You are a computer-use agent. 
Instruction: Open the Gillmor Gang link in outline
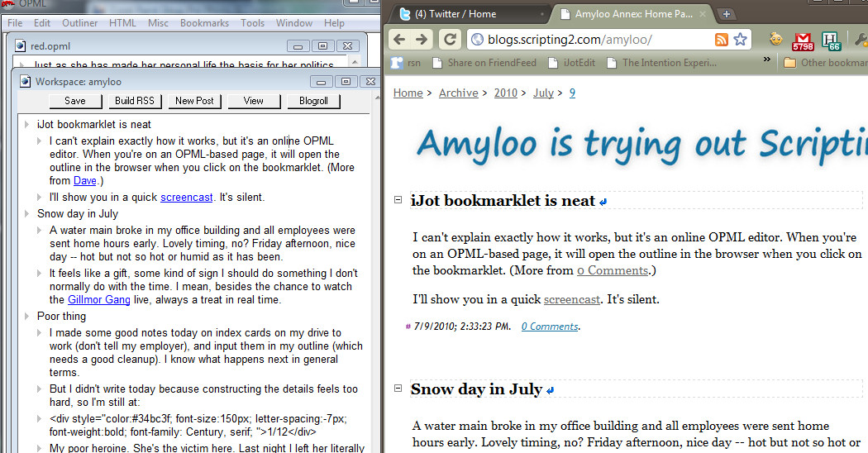[98, 299]
